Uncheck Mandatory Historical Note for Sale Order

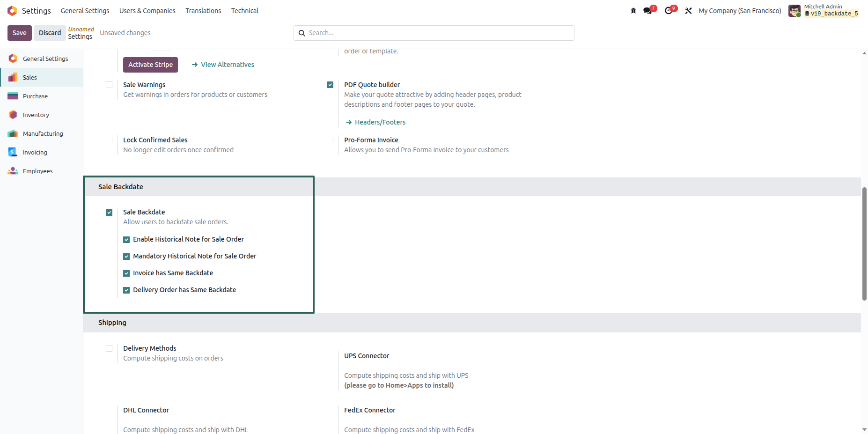point(126,257)
